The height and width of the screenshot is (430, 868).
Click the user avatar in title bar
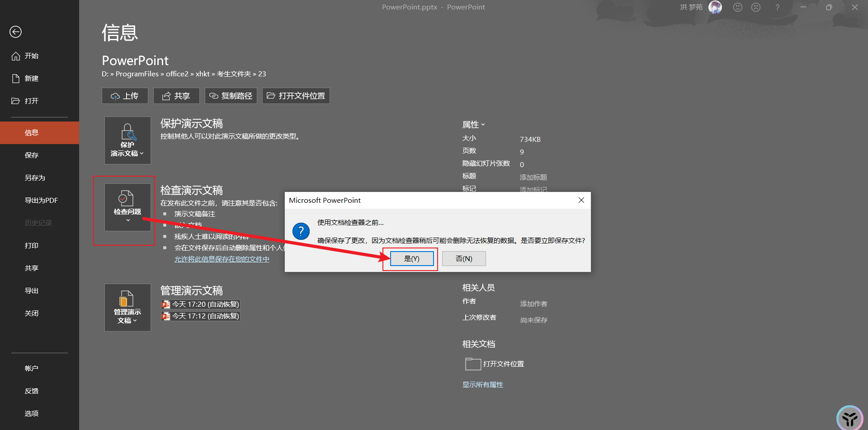click(715, 7)
